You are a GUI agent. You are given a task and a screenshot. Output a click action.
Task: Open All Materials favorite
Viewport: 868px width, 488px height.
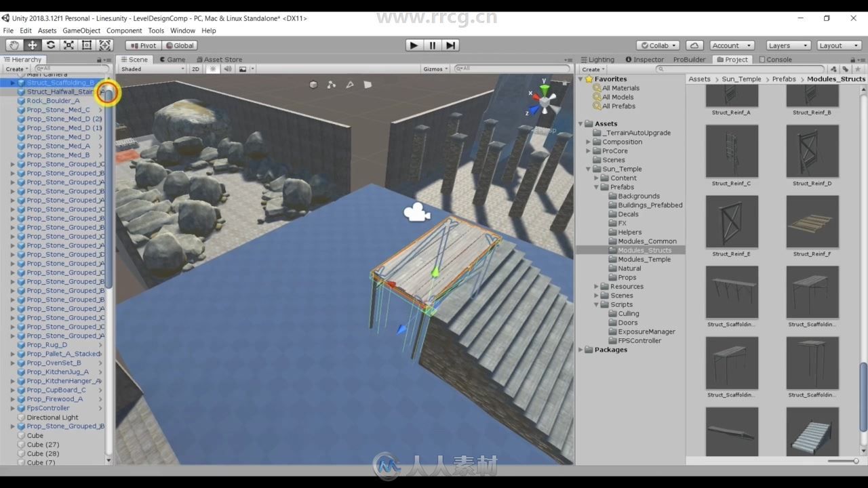(620, 88)
